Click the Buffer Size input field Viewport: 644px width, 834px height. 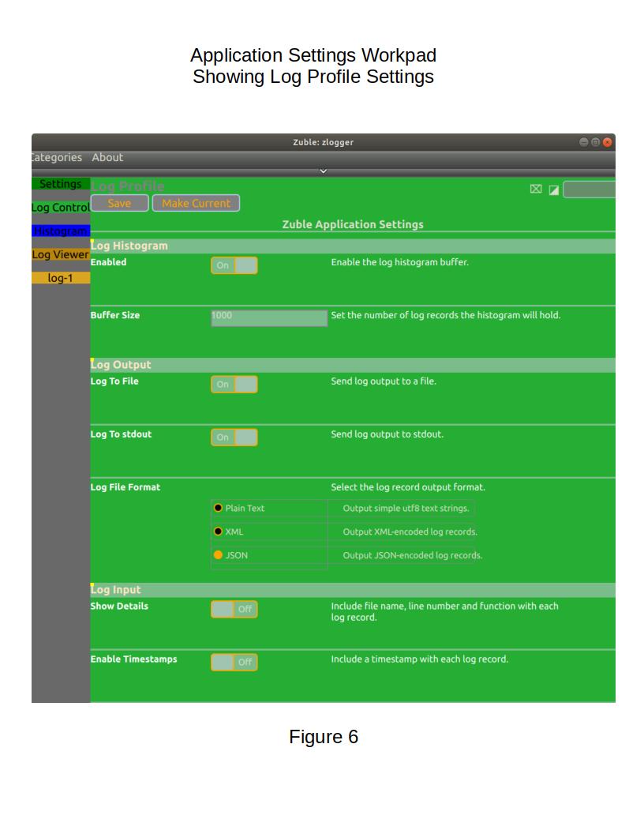click(269, 318)
